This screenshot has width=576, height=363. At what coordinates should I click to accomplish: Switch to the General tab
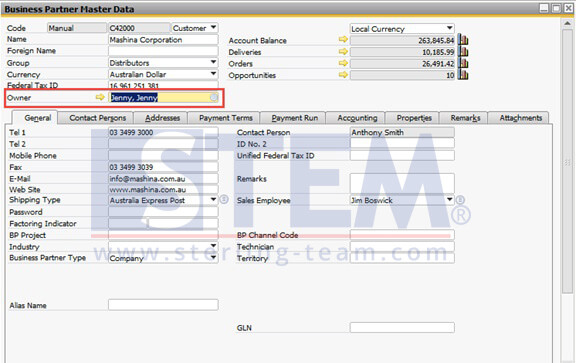[37, 118]
